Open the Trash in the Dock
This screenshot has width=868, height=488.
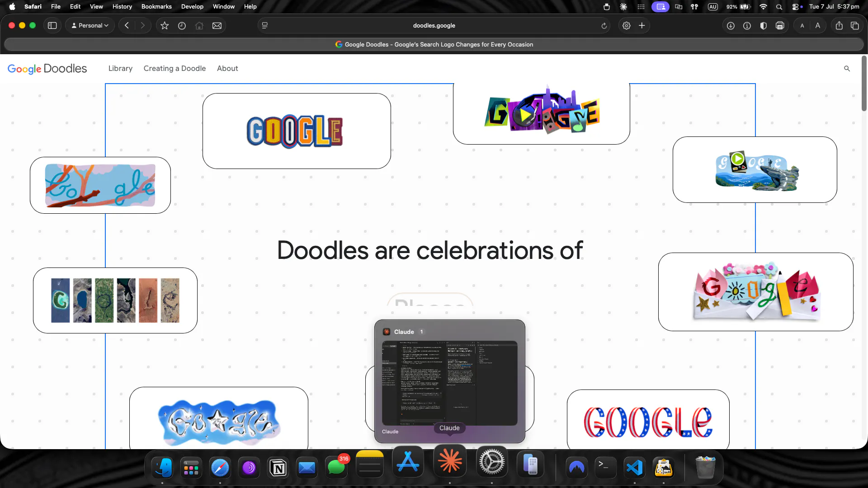coord(705,468)
